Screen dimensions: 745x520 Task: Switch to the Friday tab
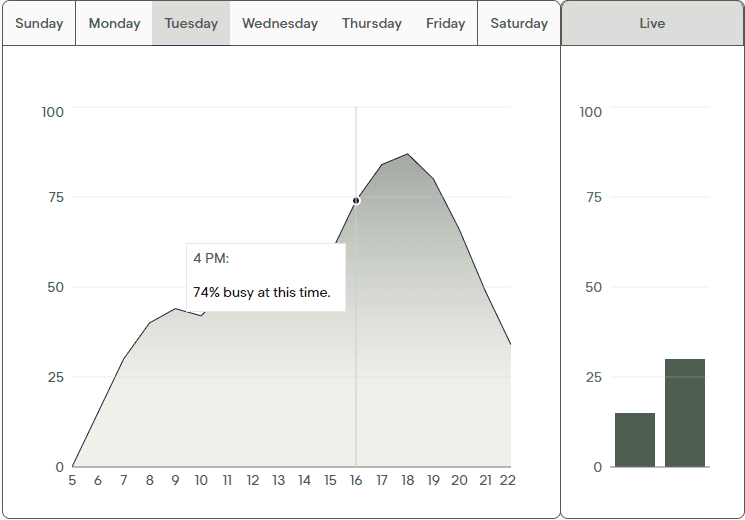coord(445,23)
